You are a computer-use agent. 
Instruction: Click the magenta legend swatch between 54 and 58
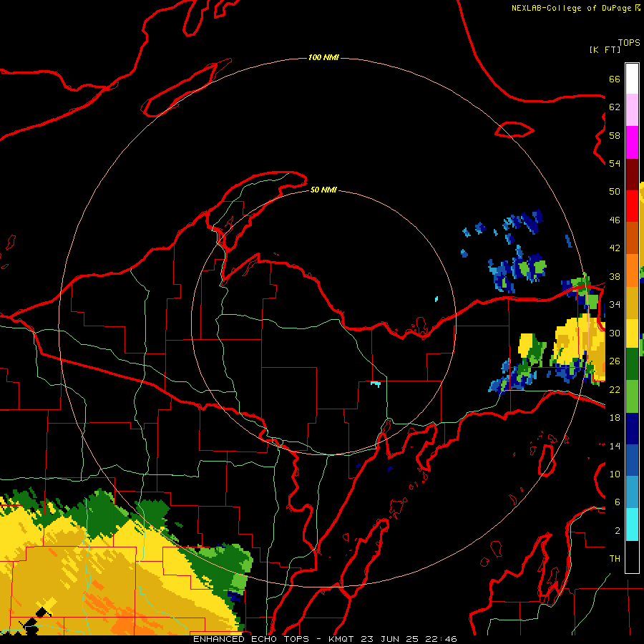point(632,142)
